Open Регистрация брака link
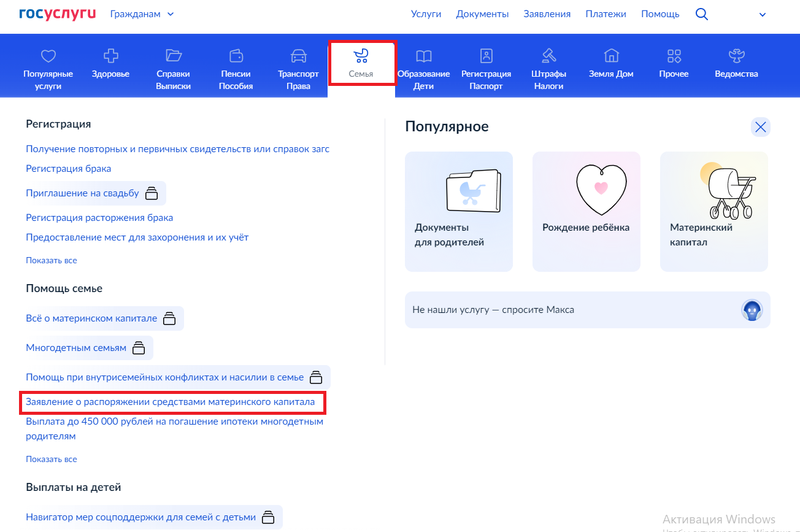This screenshot has width=800, height=532. [x=68, y=168]
